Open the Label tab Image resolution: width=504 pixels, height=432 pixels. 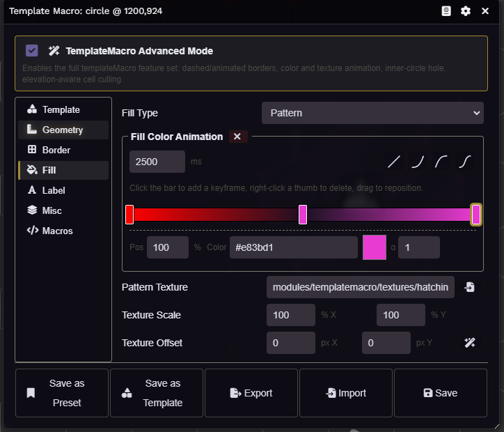point(63,190)
